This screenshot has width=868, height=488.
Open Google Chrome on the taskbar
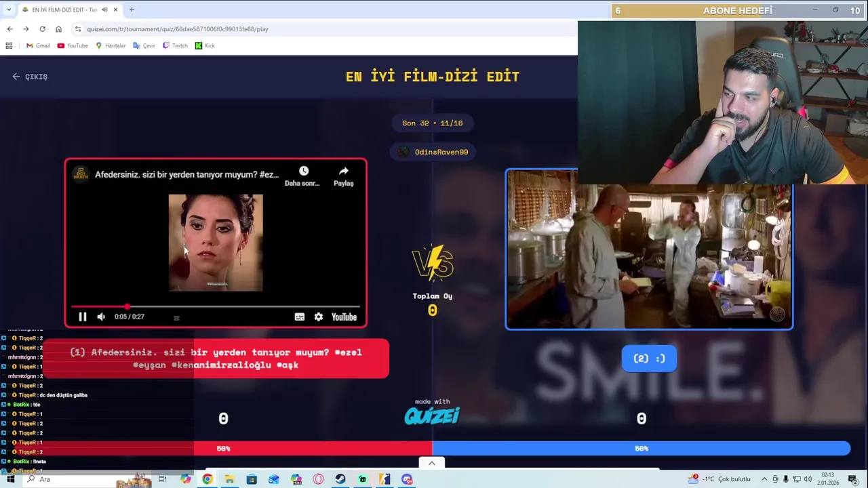pyautogui.click(x=207, y=479)
